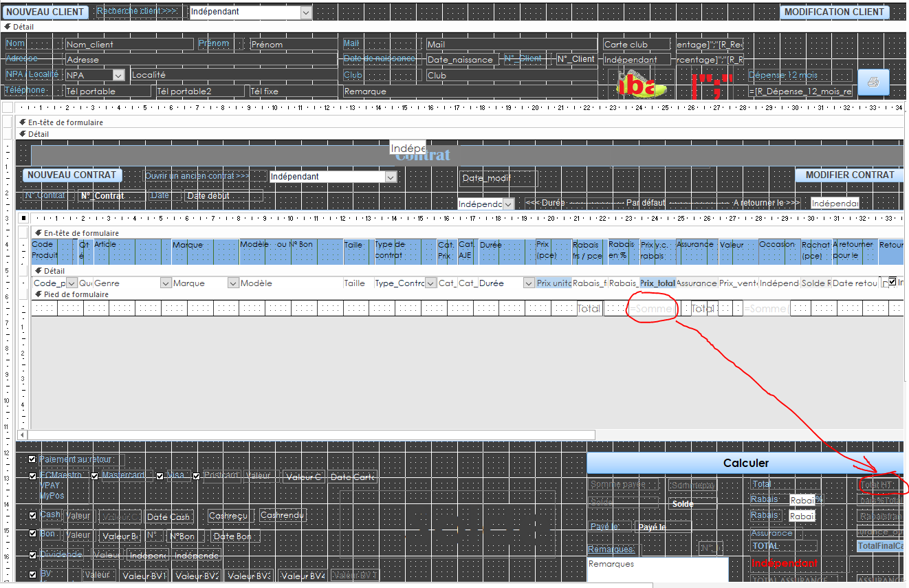Select the Localité text field

tap(234, 75)
